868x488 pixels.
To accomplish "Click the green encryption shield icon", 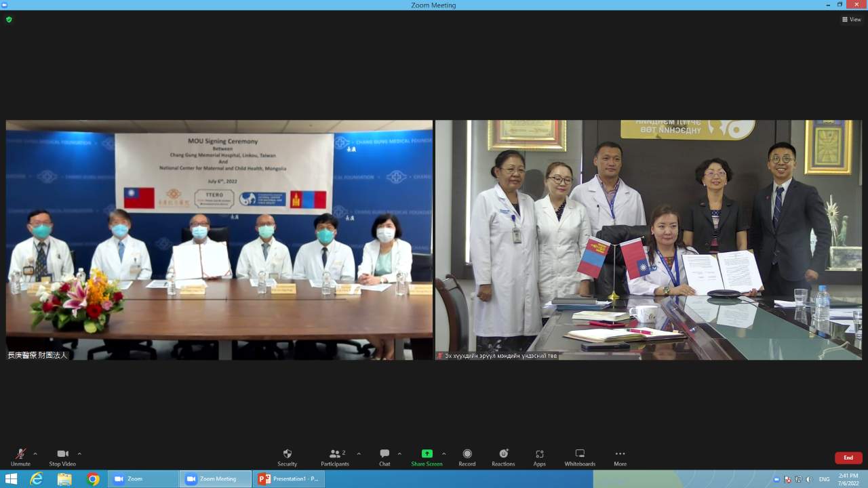I will click(x=9, y=20).
